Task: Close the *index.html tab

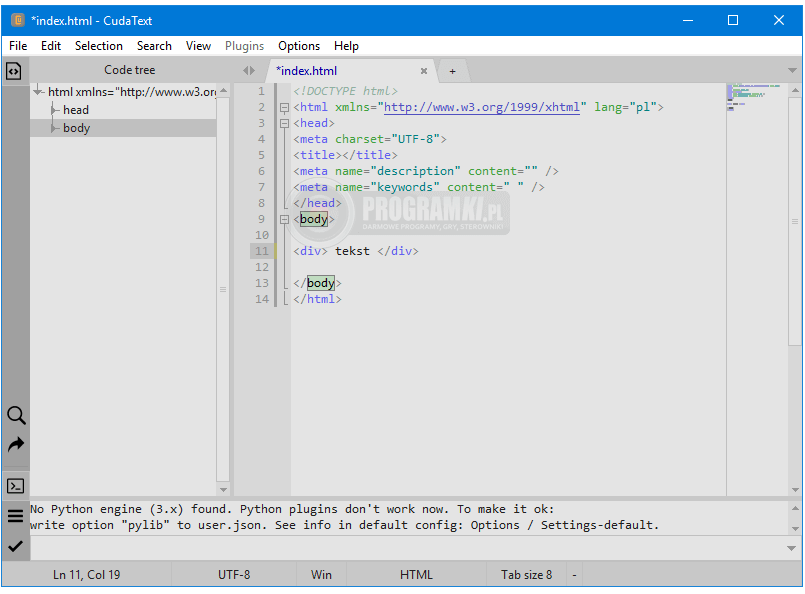Action: click(x=424, y=71)
